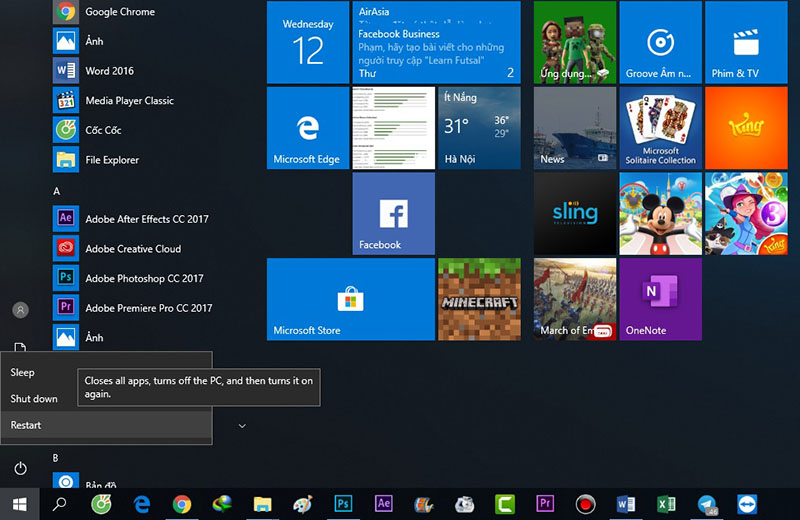800x520 pixels.
Task: Open Word from the taskbar
Action: coord(626,504)
